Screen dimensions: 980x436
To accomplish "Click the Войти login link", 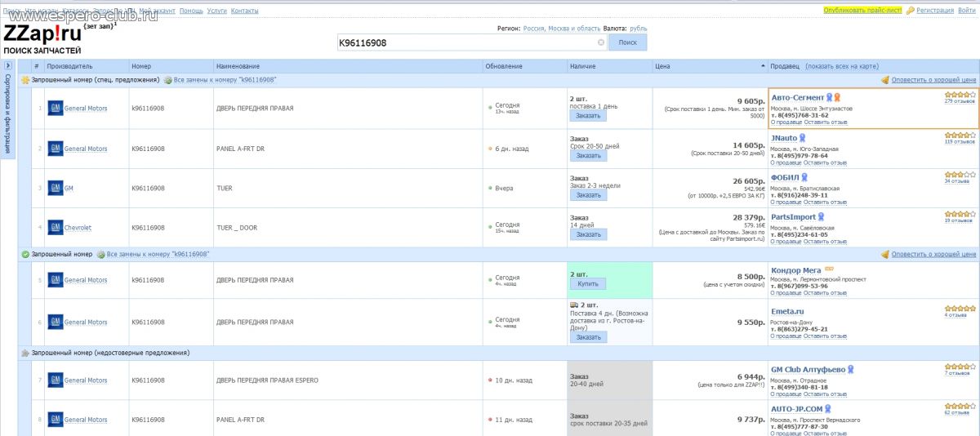I will (x=966, y=11).
